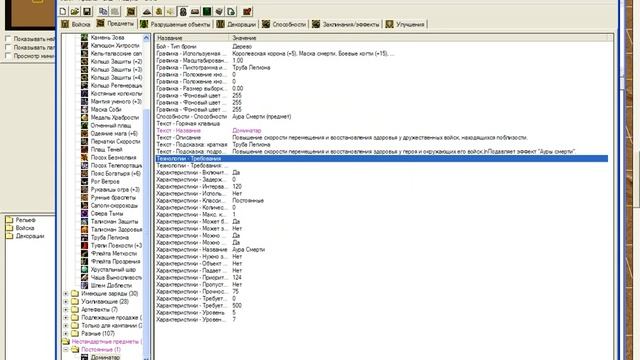
Task: Click the active Object Editor toolbar icon
Action: coord(183,11)
